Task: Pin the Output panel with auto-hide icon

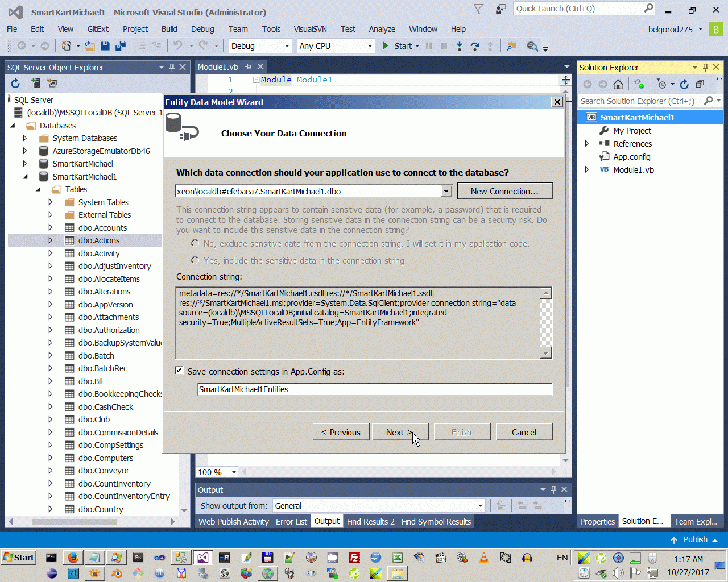Action: [553, 489]
